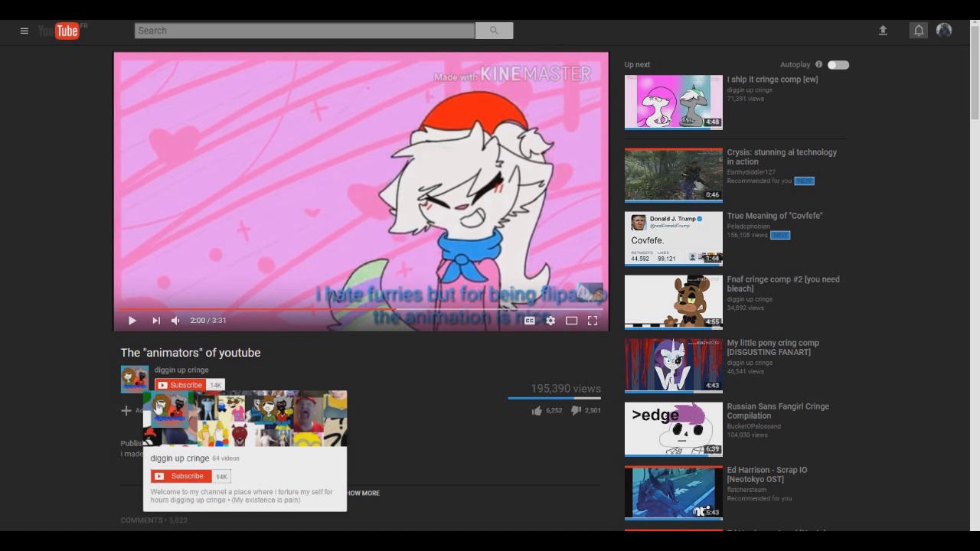Open Fnaf cringe comp #2 thumbnail
Image resolution: width=980 pixels, height=551 pixels.
click(x=674, y=302)
